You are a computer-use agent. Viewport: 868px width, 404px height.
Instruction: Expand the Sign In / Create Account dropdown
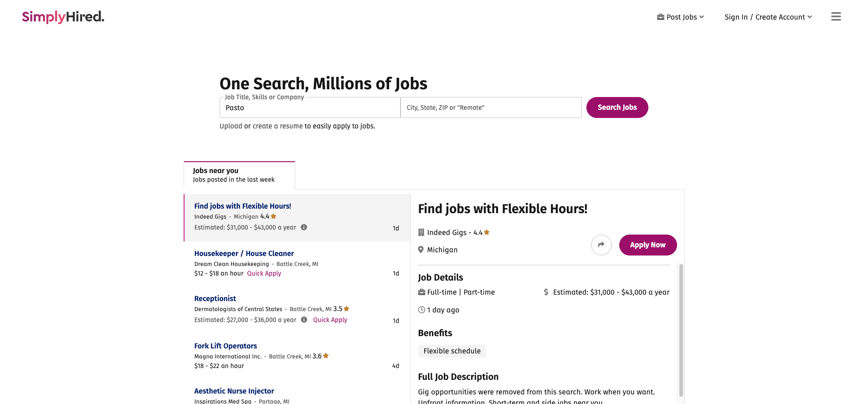coord(768,17)
